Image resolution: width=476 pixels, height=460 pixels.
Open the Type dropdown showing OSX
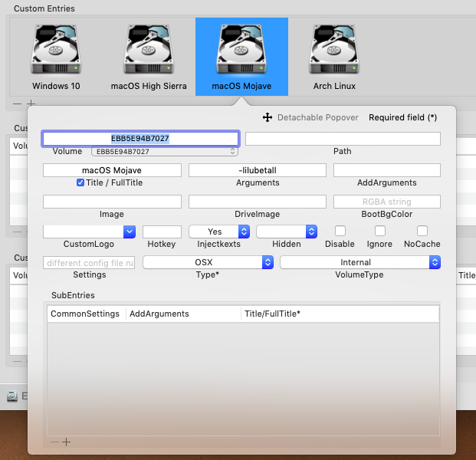point(208,262)
